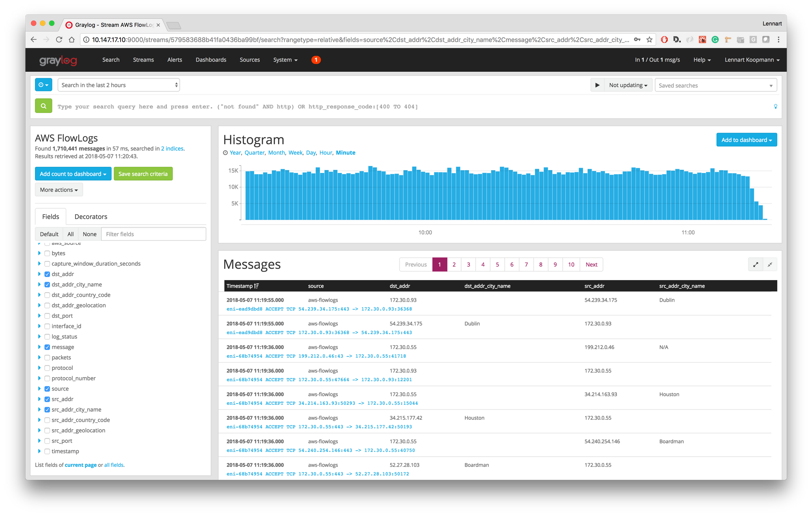Open the 2 indices link
This screenshot has width=812, height=516.
pos(172,148)
